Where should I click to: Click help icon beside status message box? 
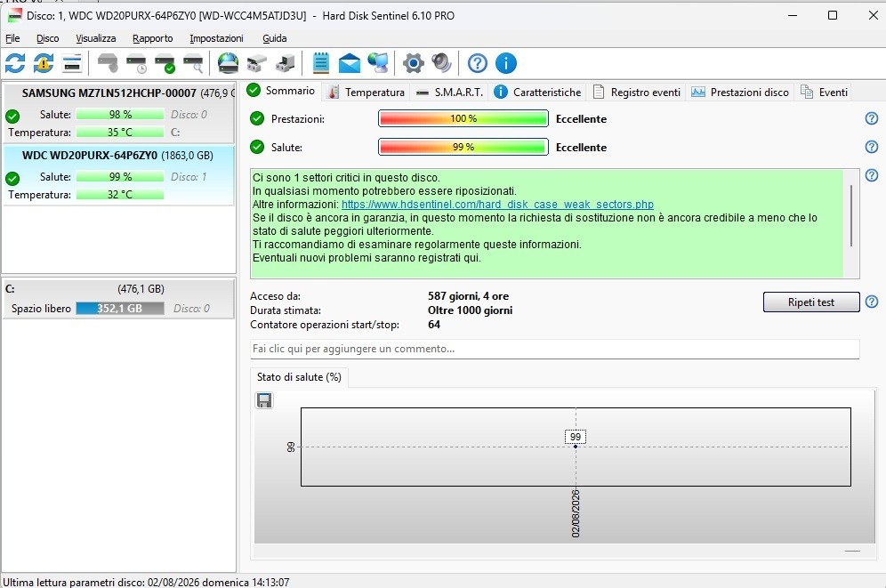point(872,175)
